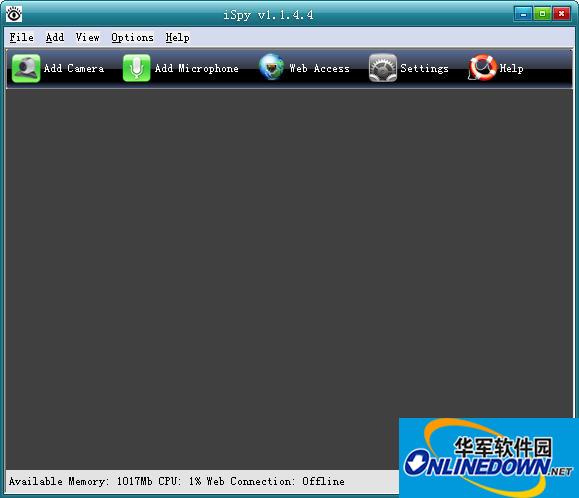The height and width of the screenshot is (498, 579).
Task: Open the File menu
Action: tap(21, 38)
